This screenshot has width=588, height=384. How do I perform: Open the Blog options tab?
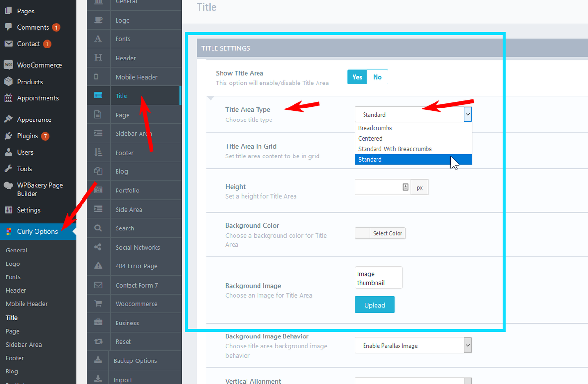pyautogui.click(x=134, y=171)
